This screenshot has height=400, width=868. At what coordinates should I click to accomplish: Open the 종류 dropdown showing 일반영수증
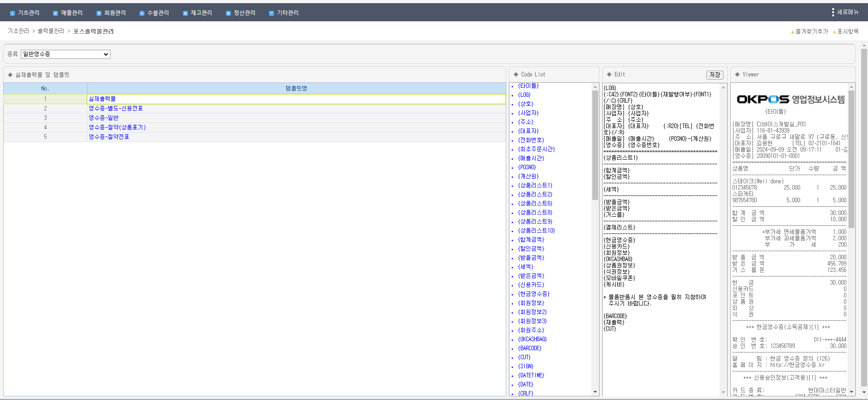(66, 54)
